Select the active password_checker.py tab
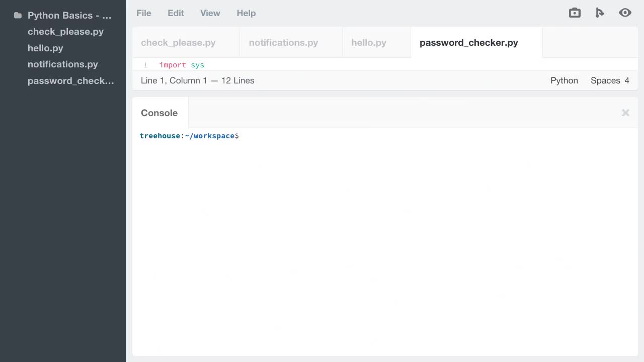The width and height of the screenshot is (644, 362). (x=468, y=43)
